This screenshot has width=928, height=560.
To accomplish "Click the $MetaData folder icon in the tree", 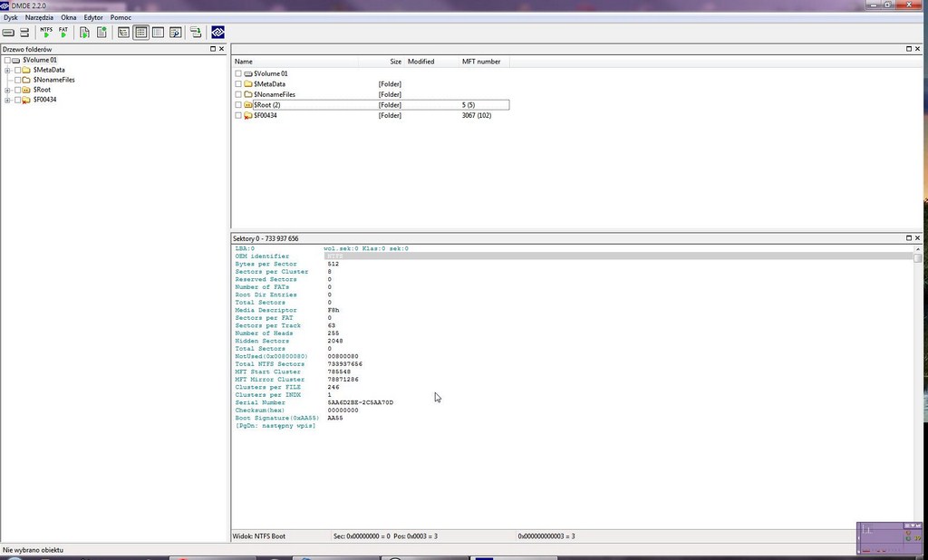I will pyautogui.click(x=26, y=70).
